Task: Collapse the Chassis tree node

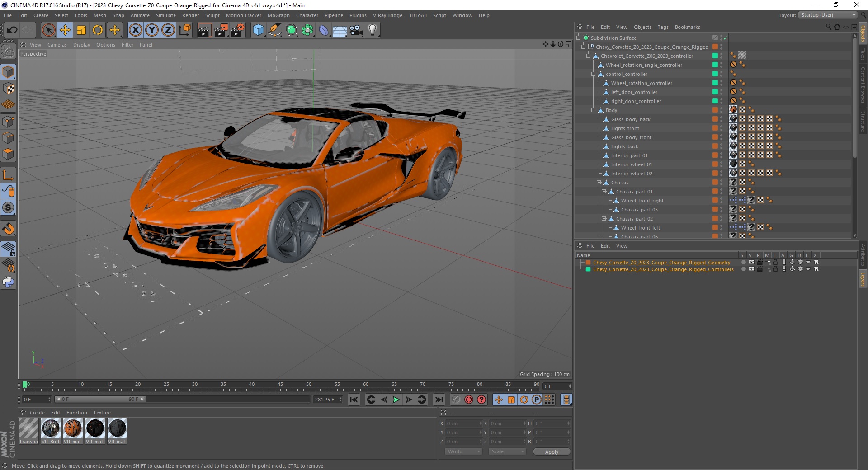Action: (599, 183)
